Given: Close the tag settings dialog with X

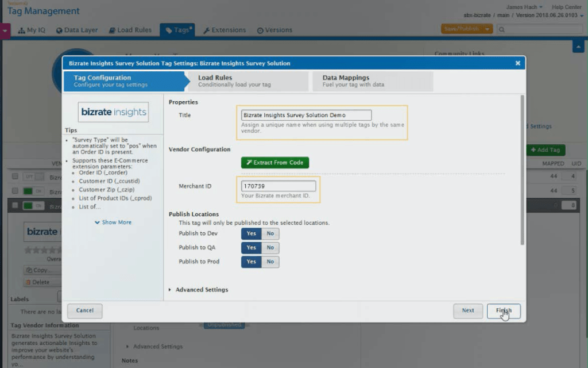Looking at the screenshot, I should [x=517, y=63].
